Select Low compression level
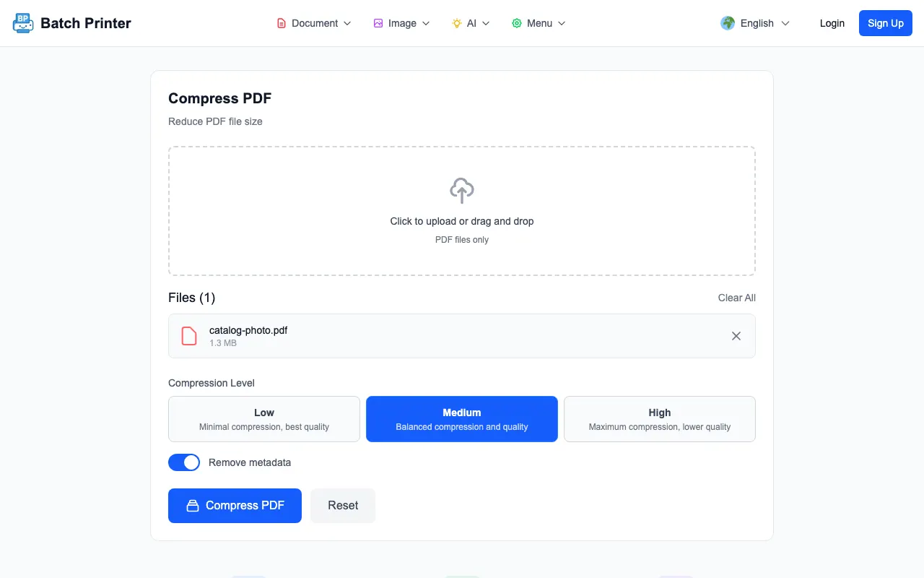This screenshot has width=924, height=578. pos(264,419)
